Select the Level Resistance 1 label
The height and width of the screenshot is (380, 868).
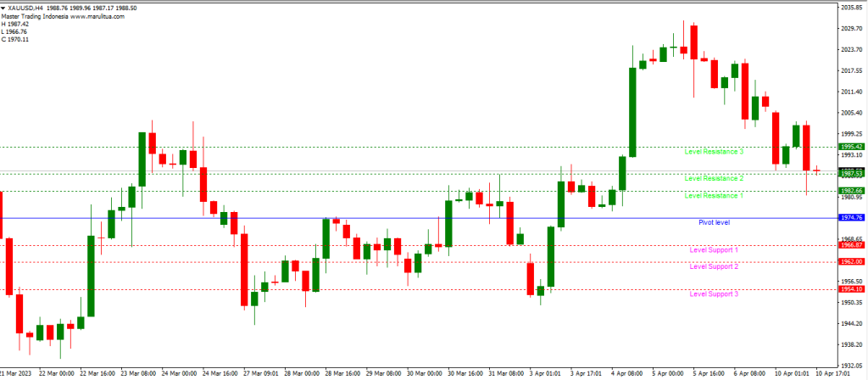[x=714, y=196]
